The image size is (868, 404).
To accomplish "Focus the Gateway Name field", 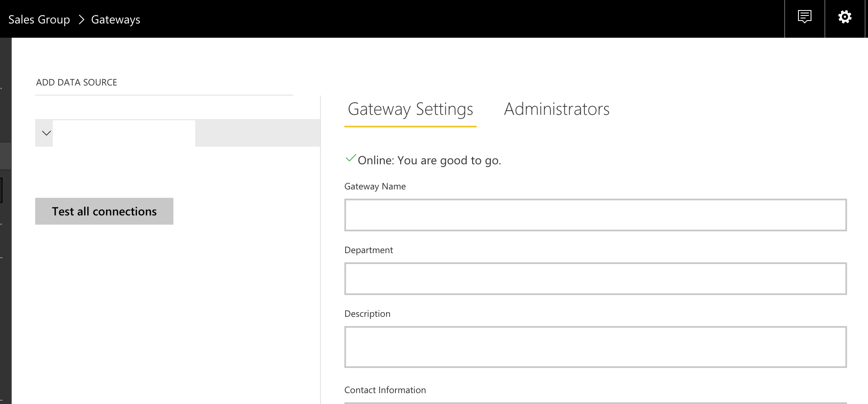I will (595, 215).
